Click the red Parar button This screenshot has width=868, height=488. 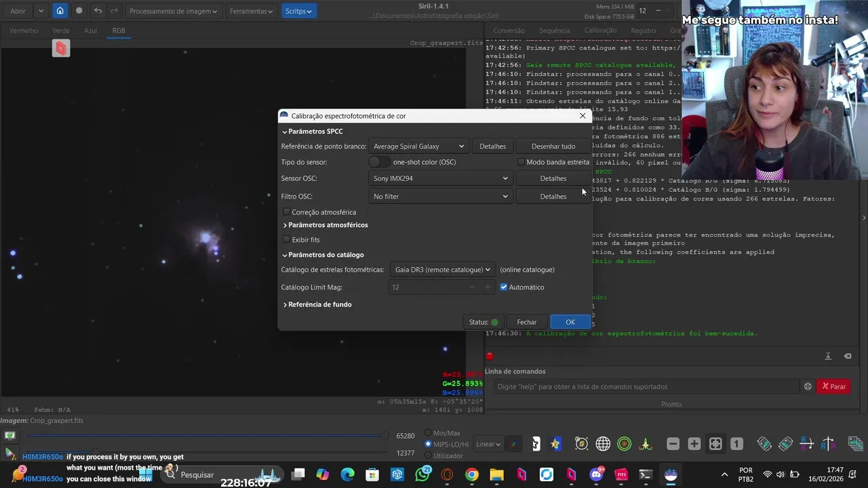pyautogui.click(x=833, y=386)
